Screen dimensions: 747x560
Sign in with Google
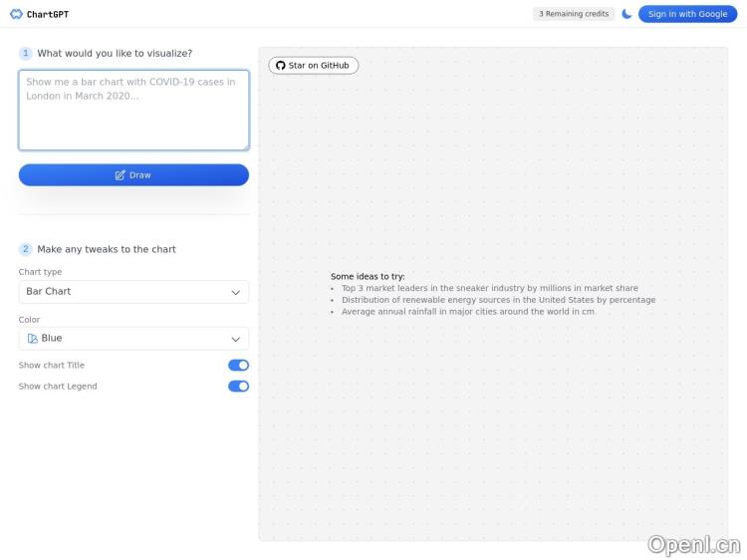coord(687,14)
